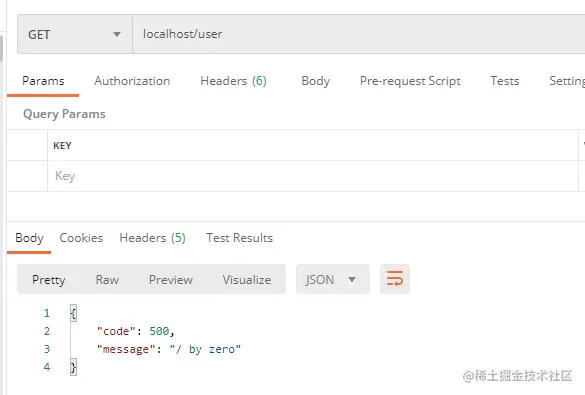Screen dimensions: 585x395
Task: Click the "message" key in response
Action: (126, 349)
